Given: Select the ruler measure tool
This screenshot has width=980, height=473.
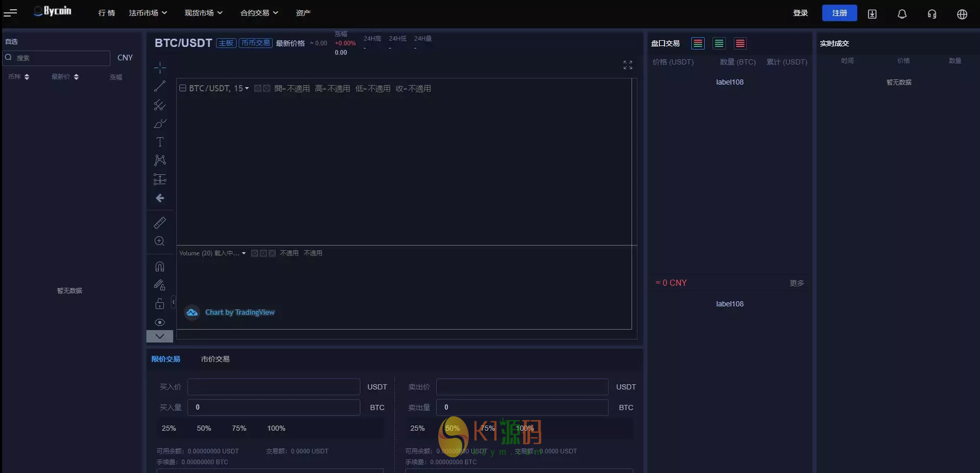Looking at the screenshot, I should 160,222.
